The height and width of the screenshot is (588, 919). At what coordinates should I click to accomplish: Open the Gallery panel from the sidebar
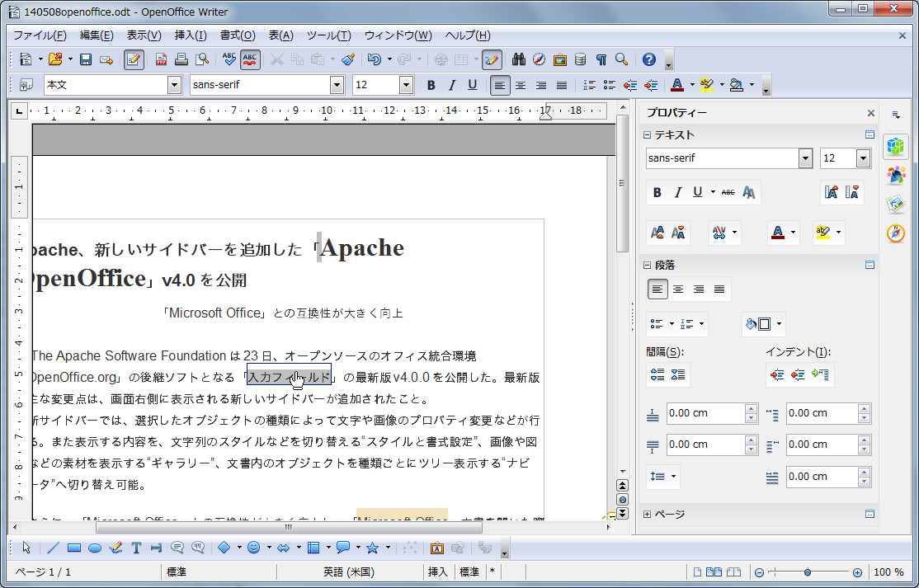pyautogui.click(x=896, y=204)
